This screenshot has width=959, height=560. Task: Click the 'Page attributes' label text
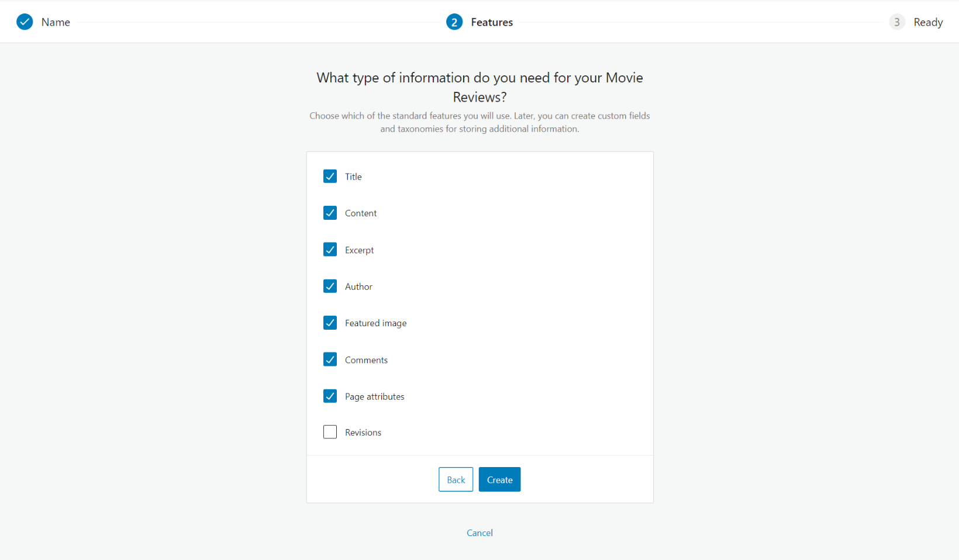(374, 396)
